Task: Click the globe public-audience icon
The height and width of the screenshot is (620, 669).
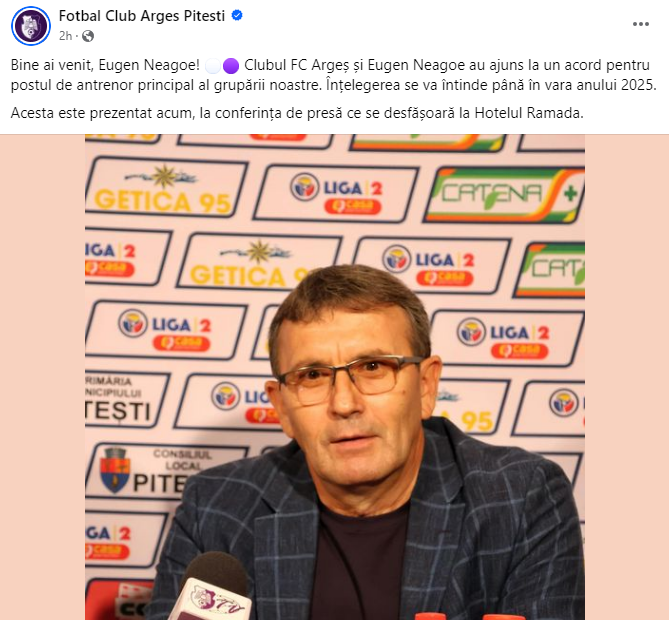Action: pyautogui.click(x=88, y=36)
